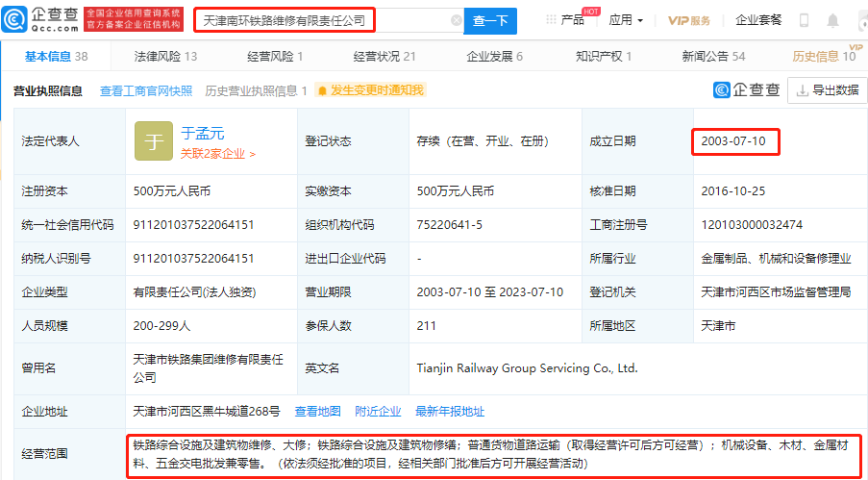This screenshot has width=868, height=480.
Task: Clear the search box with the X icon
Action: [457, 20]
